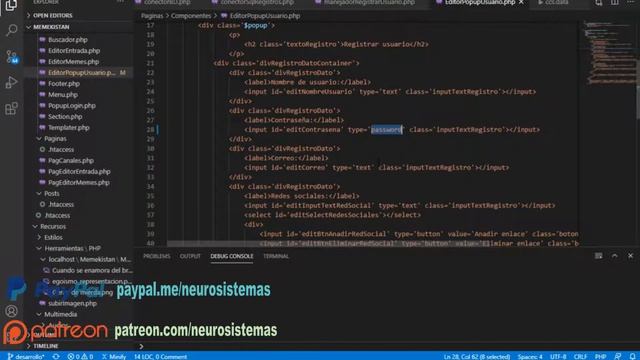The width and height of the screenshot is (640, 360).
Task: Collapse the Multimedia folder
Action: (61, 314)
